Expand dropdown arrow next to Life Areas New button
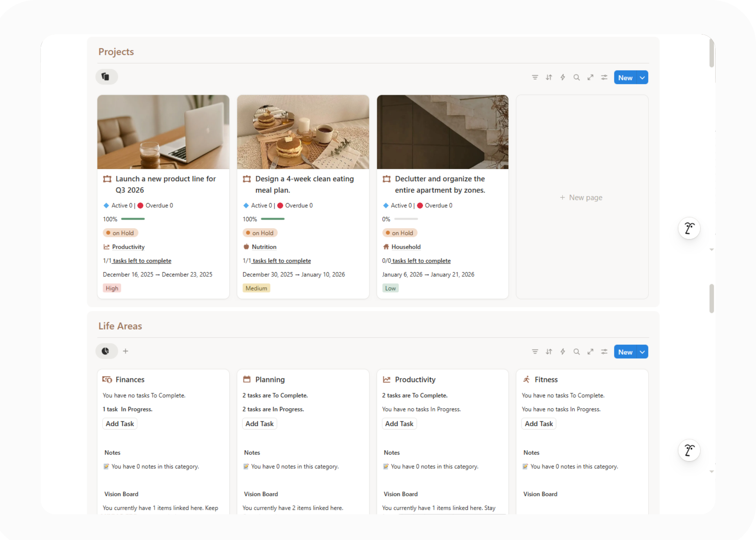Screen dimensions: 756x540 click(642, 352)
